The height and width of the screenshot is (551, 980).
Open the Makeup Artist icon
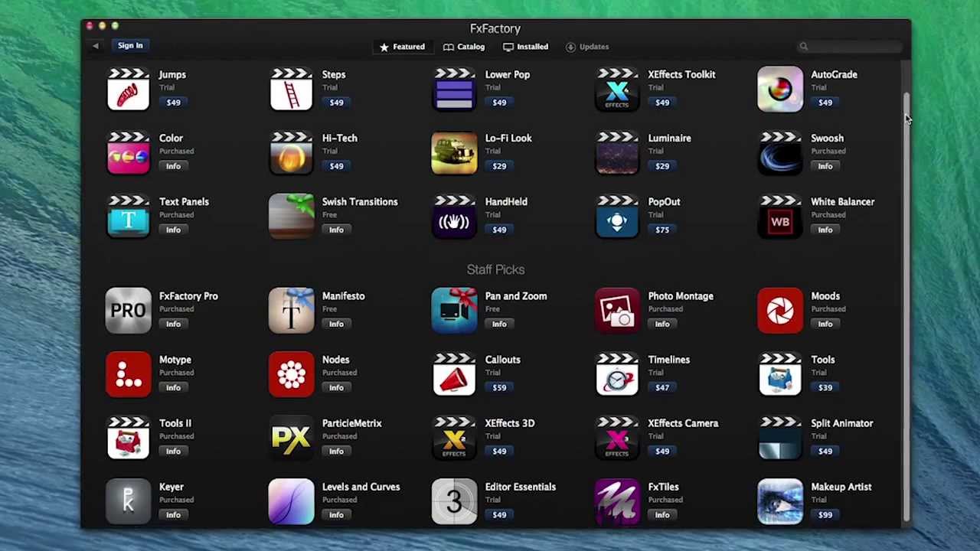click(x=780, y=501)
